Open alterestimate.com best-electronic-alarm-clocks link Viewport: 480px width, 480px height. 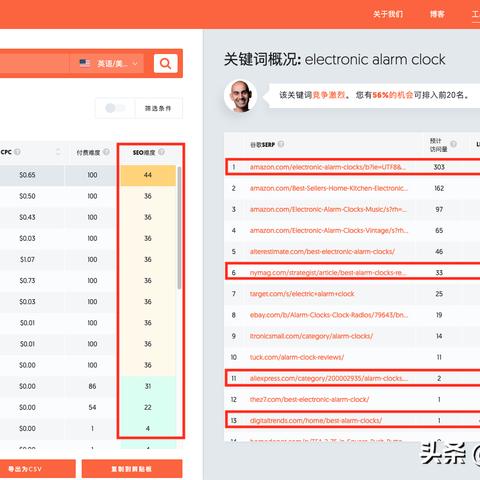pos(322,252)
